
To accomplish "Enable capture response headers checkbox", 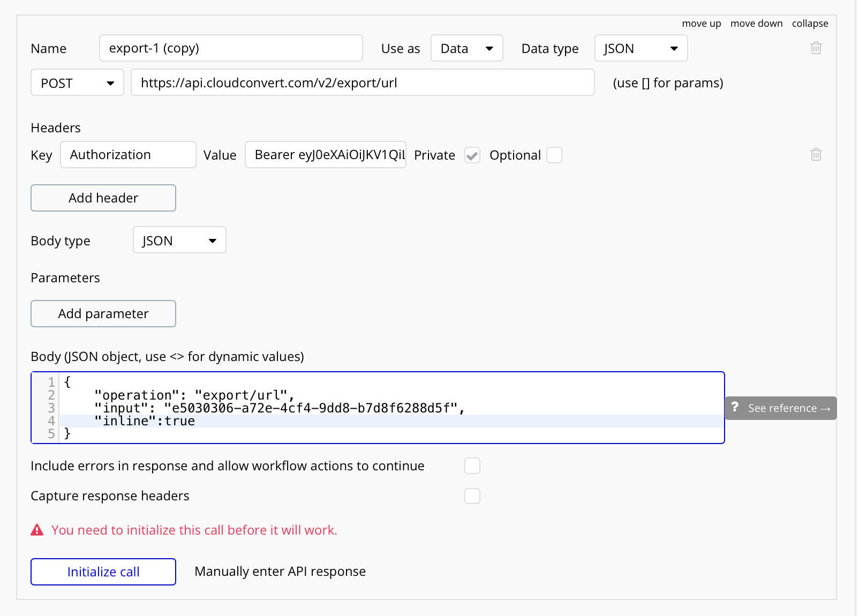I will pyautogui.click(x=472, y=496).
